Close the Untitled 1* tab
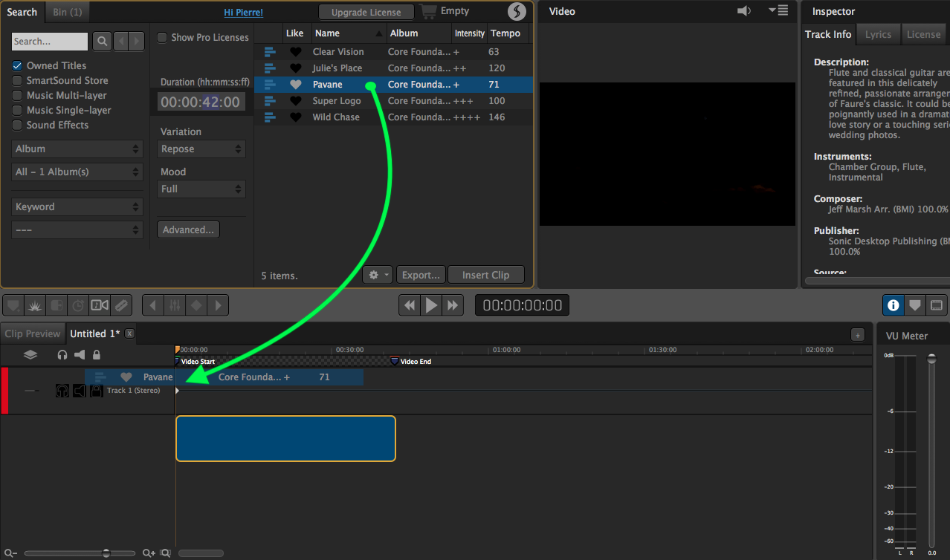 point(129,333)
